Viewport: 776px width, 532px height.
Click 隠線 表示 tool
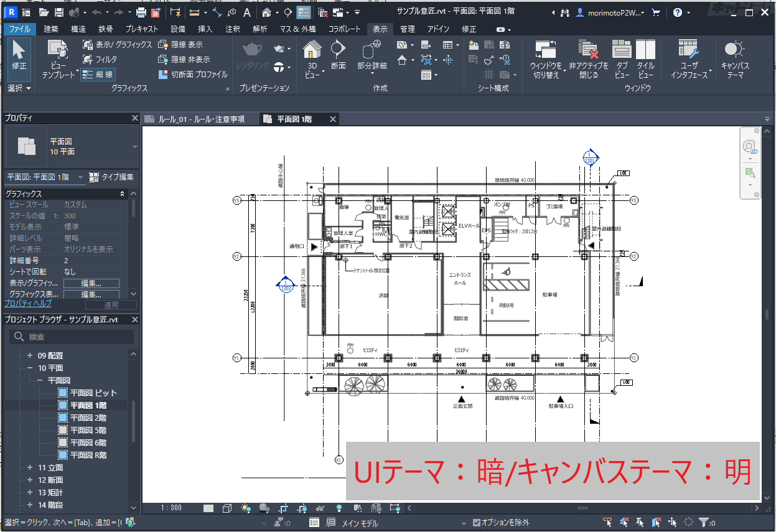(x=180, y=45)
